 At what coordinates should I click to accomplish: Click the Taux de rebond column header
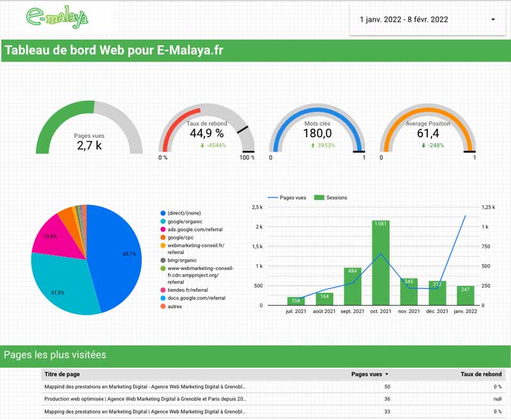click(481, 374)
